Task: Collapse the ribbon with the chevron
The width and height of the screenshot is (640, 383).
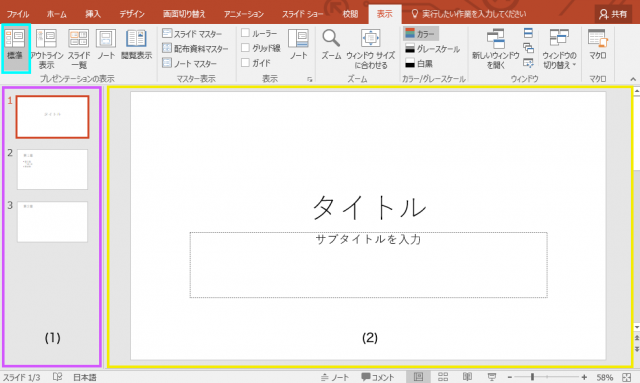Action: (633, 79)
